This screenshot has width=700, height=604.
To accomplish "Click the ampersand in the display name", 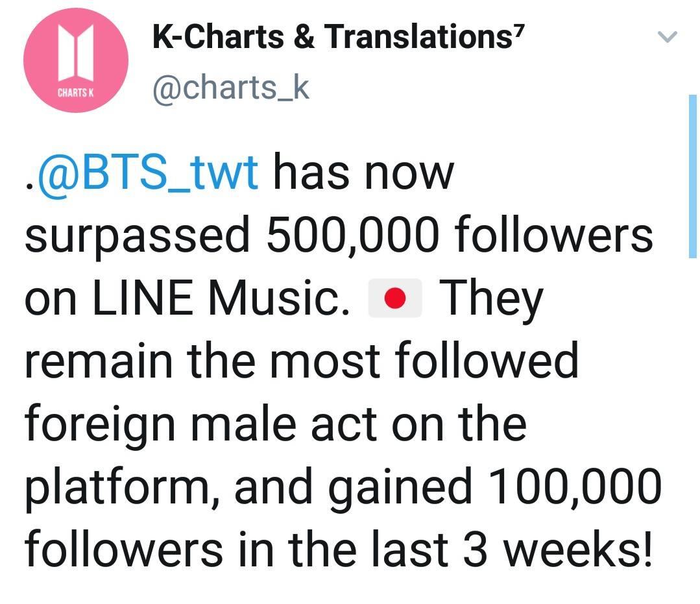I will click(x=304, y=36).
